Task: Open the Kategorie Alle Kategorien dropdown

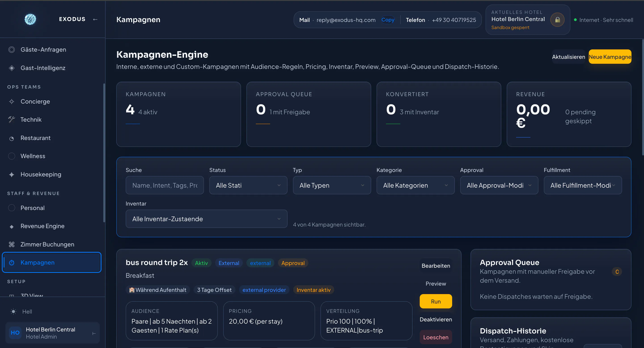Action: pos(415,185)
